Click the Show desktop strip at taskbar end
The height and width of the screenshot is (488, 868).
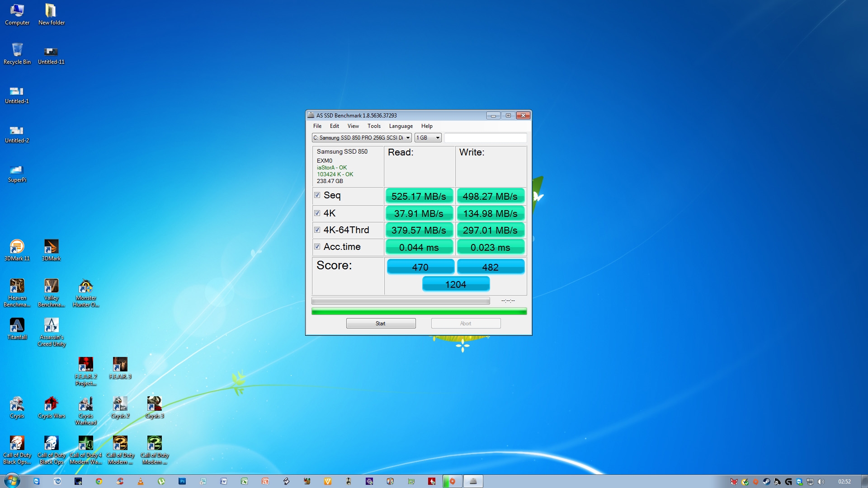(x=864, y=481)
